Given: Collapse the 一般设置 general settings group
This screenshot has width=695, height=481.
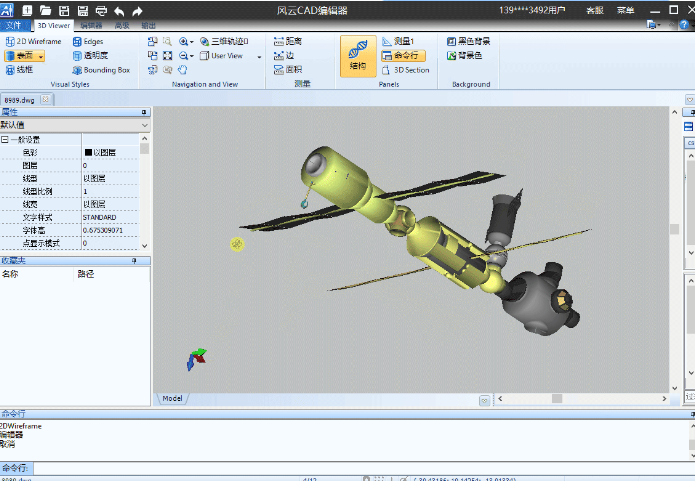Looking at the screenshot, I should coord(5,139).
